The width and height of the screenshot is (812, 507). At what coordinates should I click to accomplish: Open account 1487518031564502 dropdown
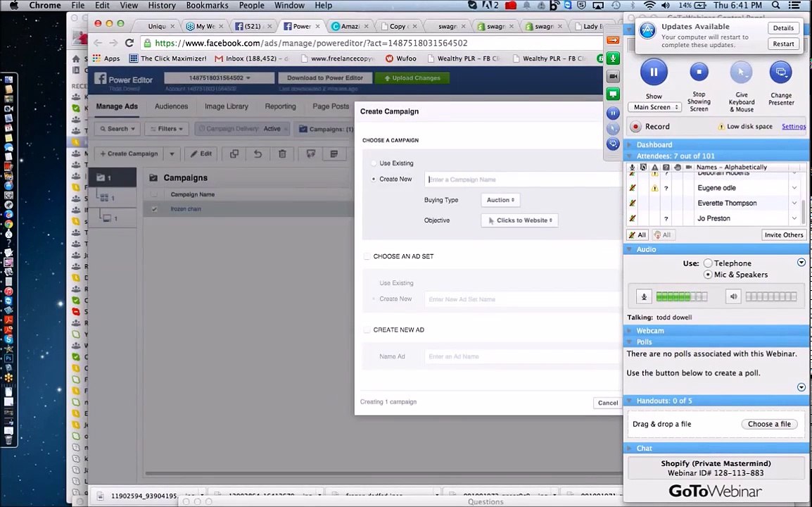[219, 77]
